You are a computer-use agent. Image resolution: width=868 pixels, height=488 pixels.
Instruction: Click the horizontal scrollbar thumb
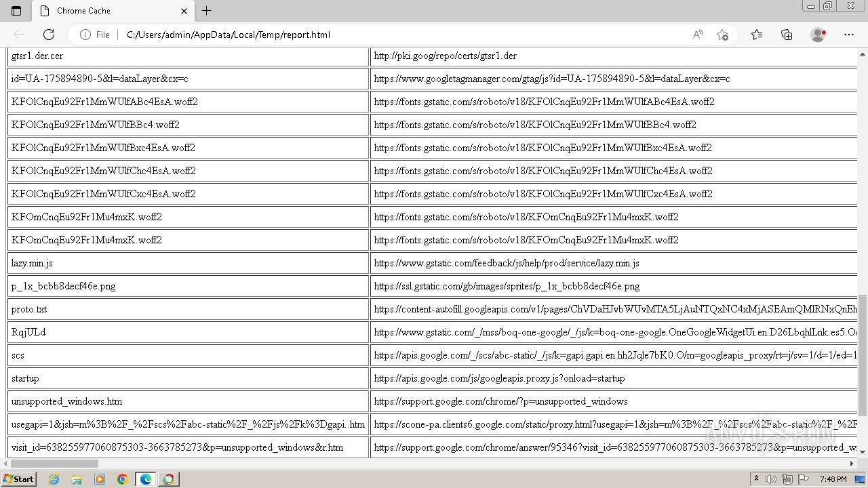[x=54, y=464]
